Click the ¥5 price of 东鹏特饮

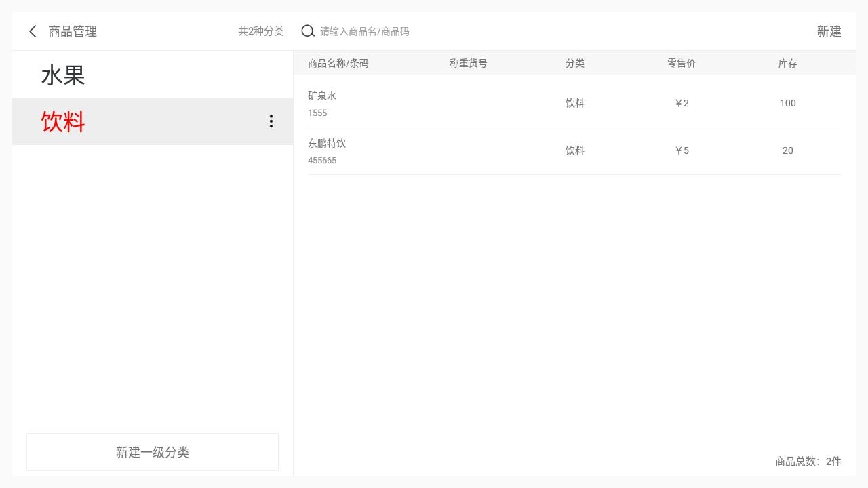point(682,150)
